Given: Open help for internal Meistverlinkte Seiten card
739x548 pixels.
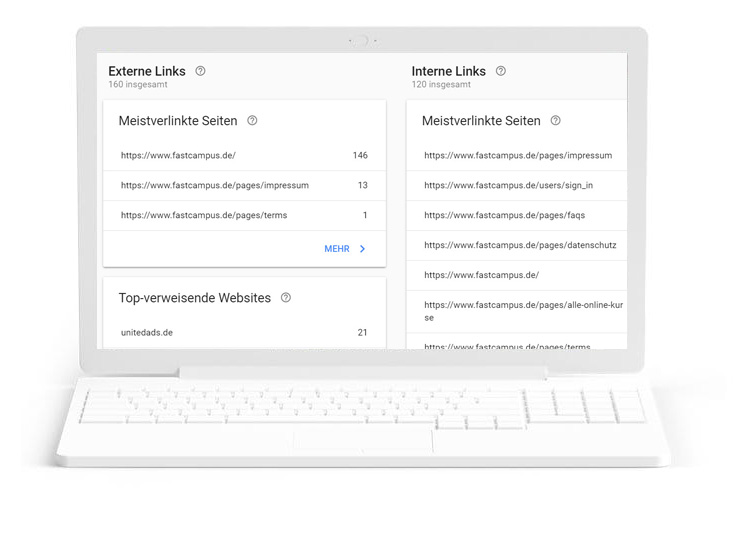Looking at the screenshot, I should point(556,121).
